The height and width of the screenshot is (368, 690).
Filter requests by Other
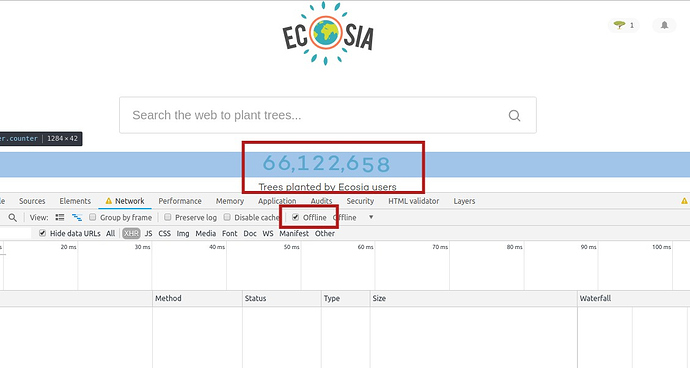coord(325,233)
